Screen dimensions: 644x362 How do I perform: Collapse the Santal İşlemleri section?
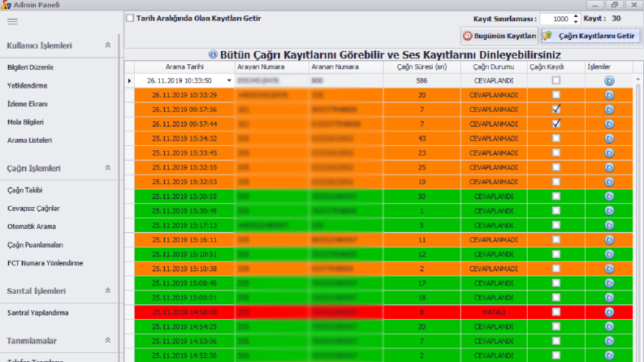(108, 291)
